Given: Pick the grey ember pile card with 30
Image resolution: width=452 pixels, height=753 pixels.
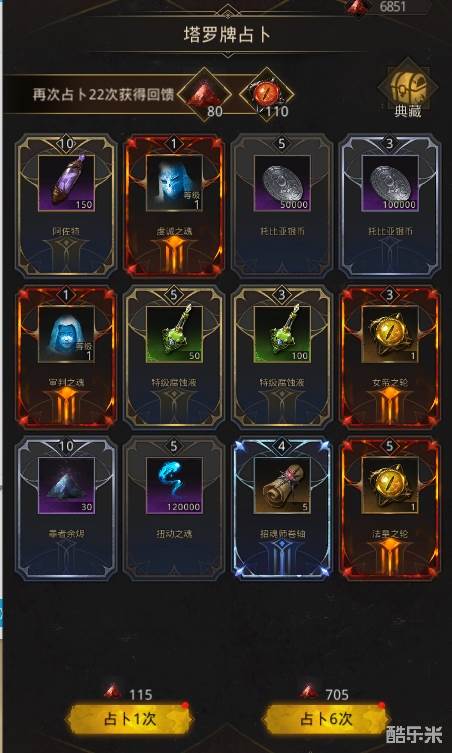Looking at the screenshot, I should point(66,509).
